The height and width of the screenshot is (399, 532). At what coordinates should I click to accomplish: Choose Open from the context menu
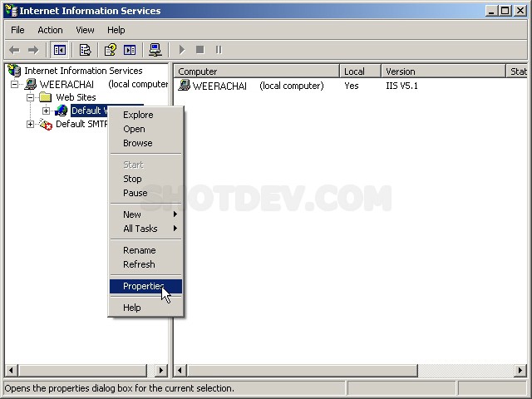click(x=146, y=129)
